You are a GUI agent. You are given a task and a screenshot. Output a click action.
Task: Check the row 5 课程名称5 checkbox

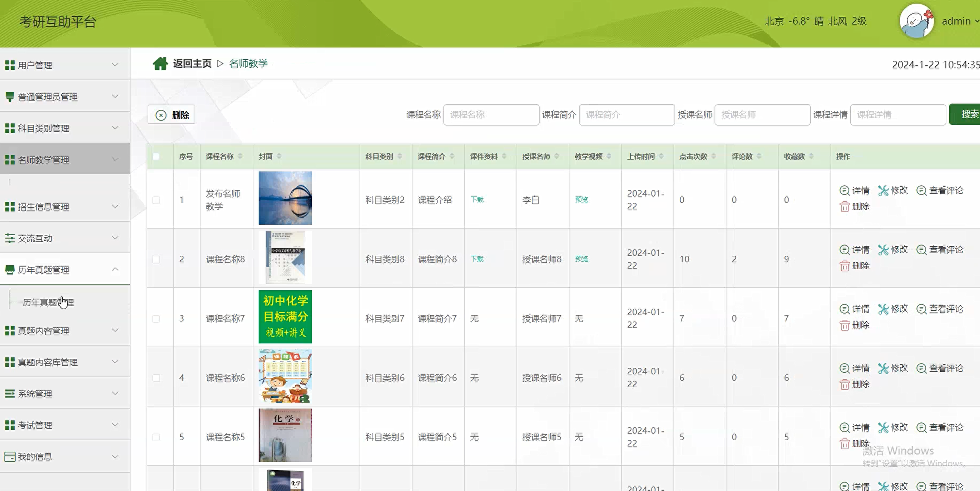click(156, 437)
